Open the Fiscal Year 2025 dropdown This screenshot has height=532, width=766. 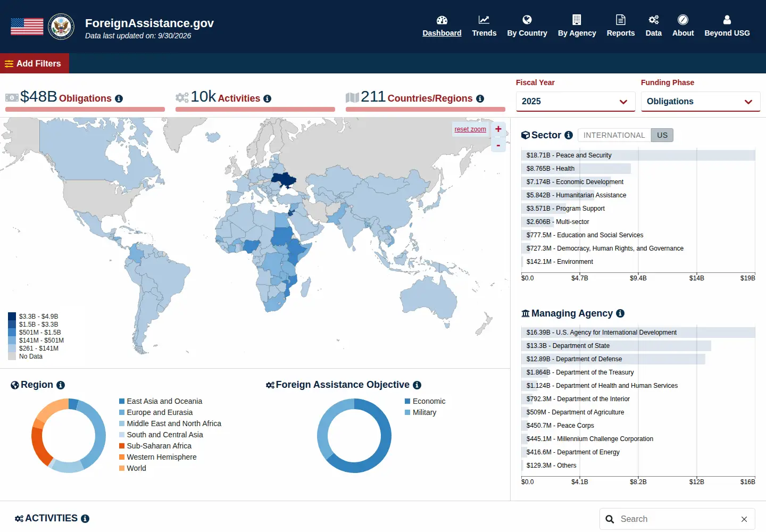tap(576, 101)
